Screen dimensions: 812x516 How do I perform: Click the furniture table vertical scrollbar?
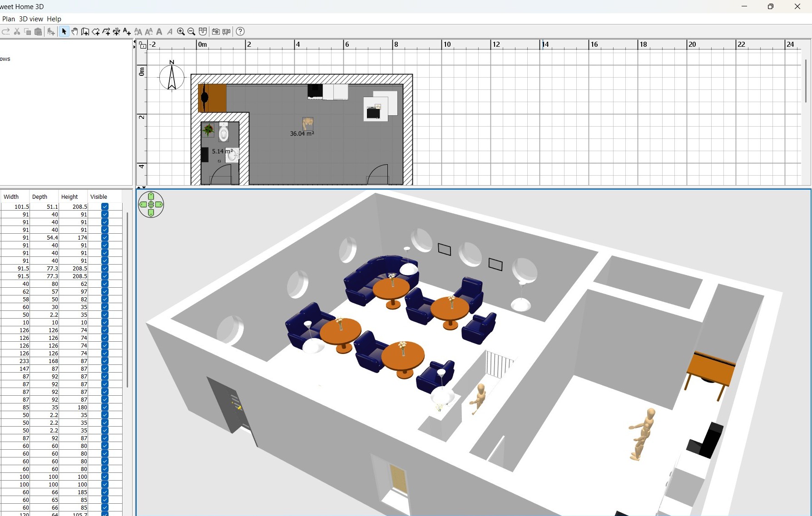(127, 300)
